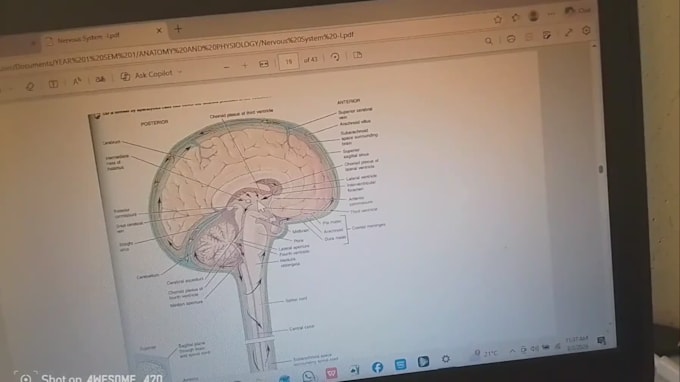Viewport: 680px width, 382px height.
Task: Rotate the PDF page
Action: pyautogui.click(x=335, y=57)
